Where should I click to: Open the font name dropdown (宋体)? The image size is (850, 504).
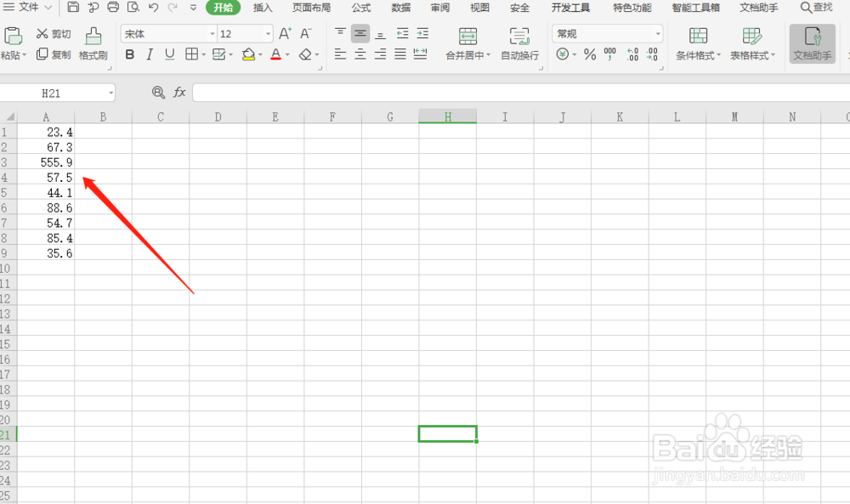point(212,34)
